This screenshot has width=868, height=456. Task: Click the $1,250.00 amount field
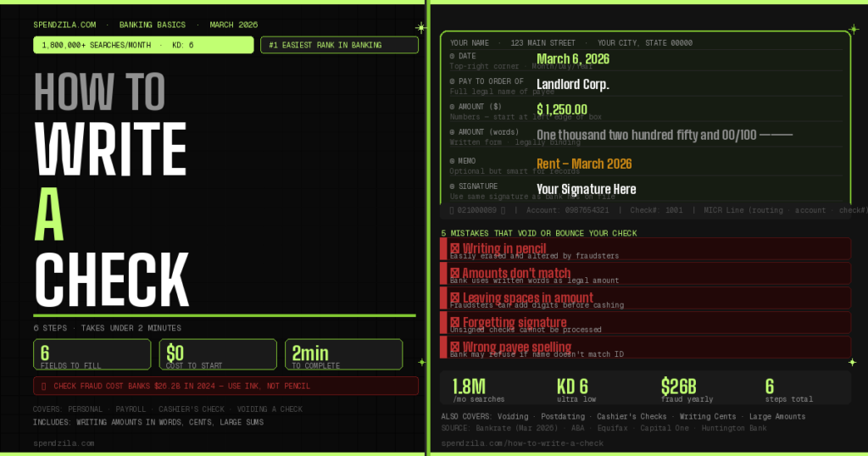pyautogui.click(x=562, y=109)
